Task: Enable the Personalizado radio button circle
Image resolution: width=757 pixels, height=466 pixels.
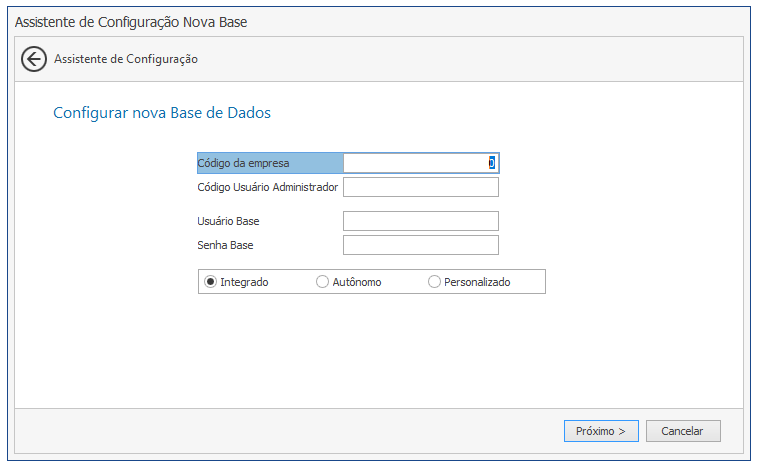Action: click(x=434, y=282)
